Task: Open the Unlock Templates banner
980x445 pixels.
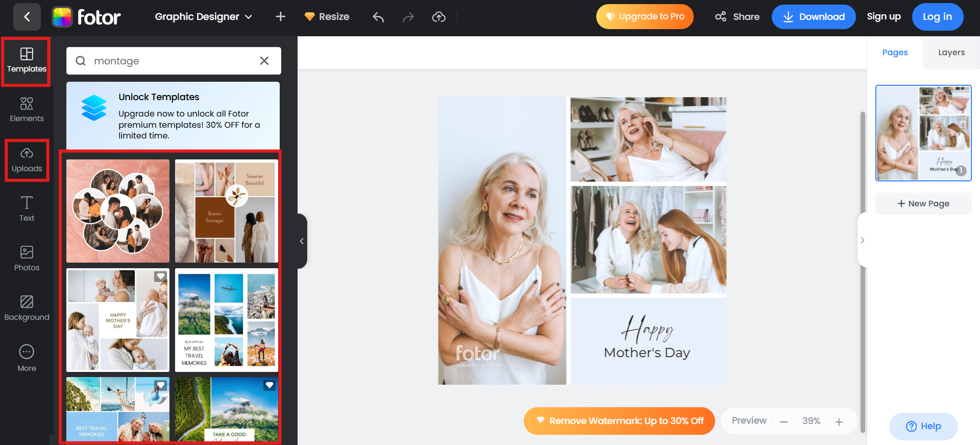Action: (x=173, y=116)
